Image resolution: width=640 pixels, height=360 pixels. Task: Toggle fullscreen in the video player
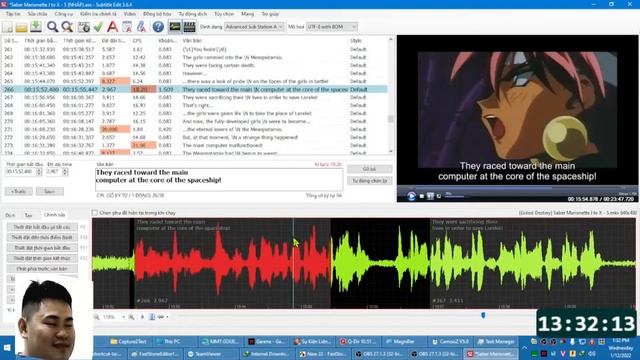430,196
